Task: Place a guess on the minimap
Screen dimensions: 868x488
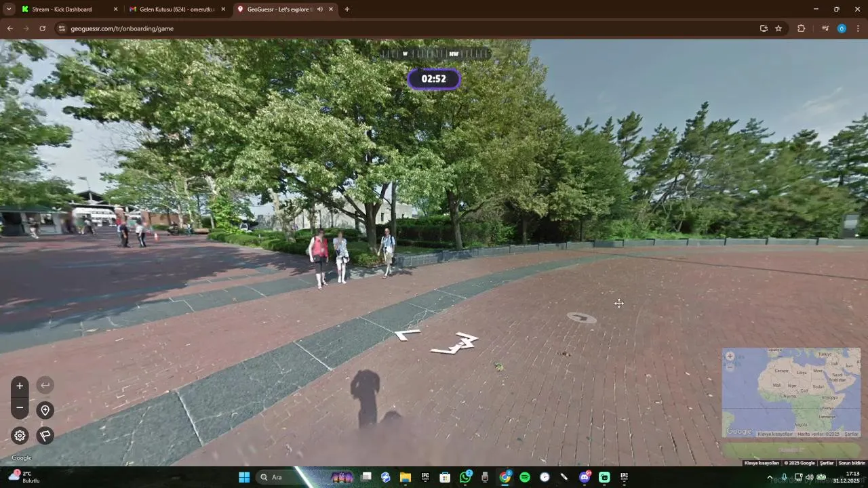Action: tap(791, 392)
